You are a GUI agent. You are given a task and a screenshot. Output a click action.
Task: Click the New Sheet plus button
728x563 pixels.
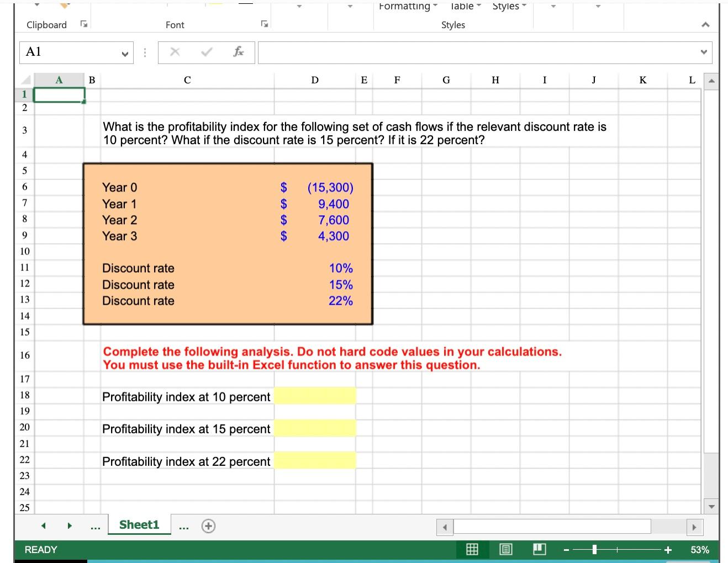[x=208, y=525]
